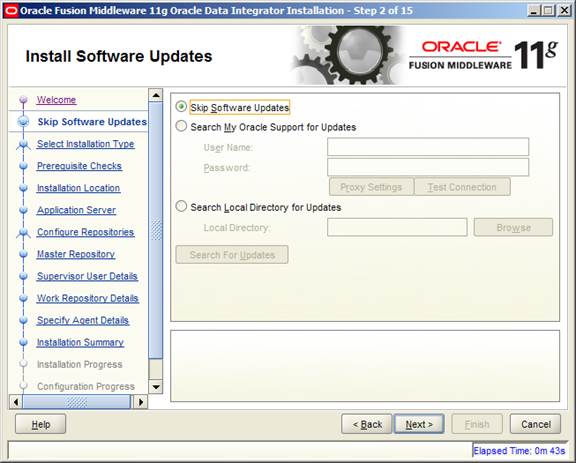Jump to Select Installation Type step

pos(86,144)
